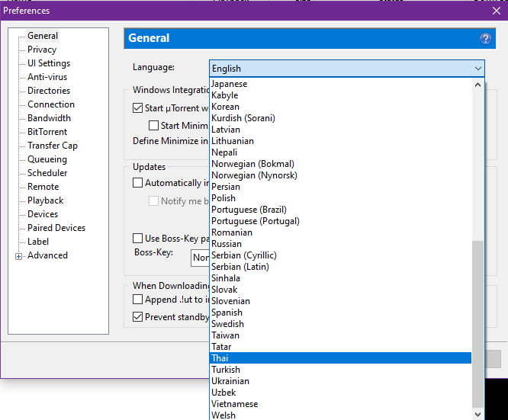Image resolution: width=508 pixels, height=420 pixels.
Task: Open Remote settings
Action: 43,187
